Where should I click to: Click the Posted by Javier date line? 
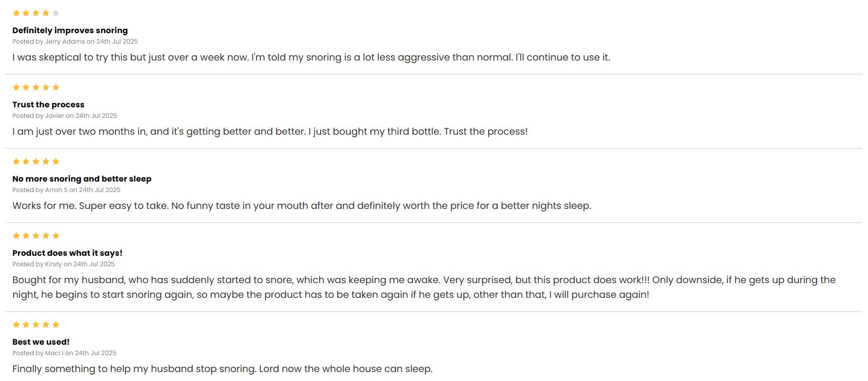(x=65, y=116)
